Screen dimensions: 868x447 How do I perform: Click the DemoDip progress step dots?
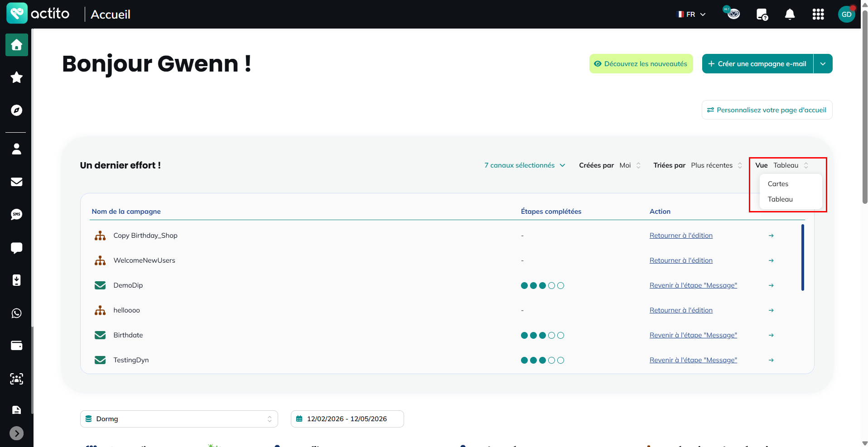click(542, 285)
